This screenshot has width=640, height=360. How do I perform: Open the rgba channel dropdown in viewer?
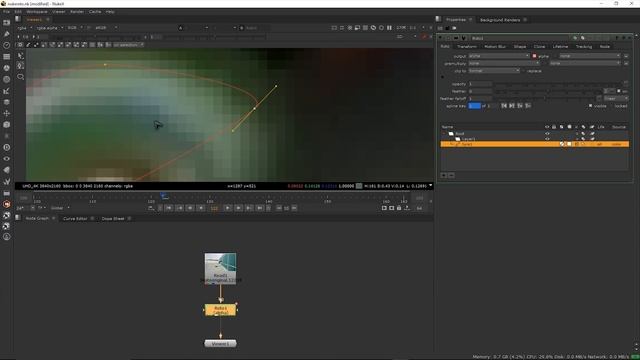(x=24, y=28)
